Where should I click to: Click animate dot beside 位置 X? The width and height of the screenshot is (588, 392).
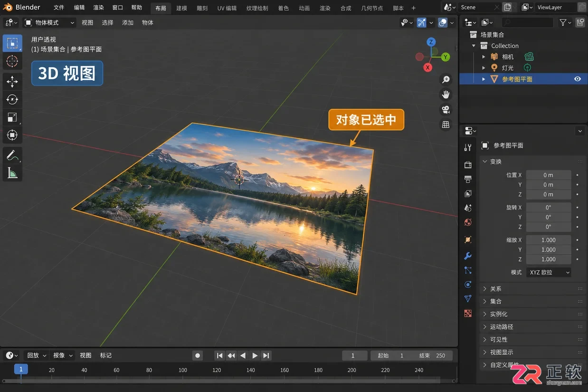point(578,175)
